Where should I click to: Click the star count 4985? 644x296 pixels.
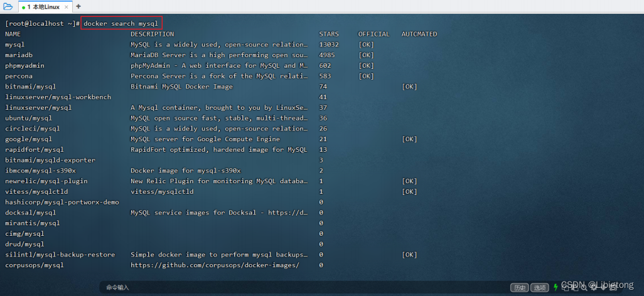tap(327, 55)
